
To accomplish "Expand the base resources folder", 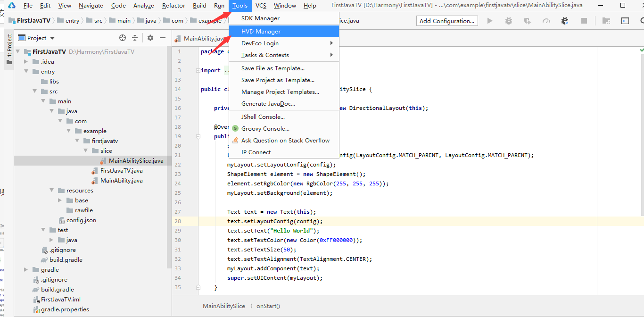I will [60, 200].
